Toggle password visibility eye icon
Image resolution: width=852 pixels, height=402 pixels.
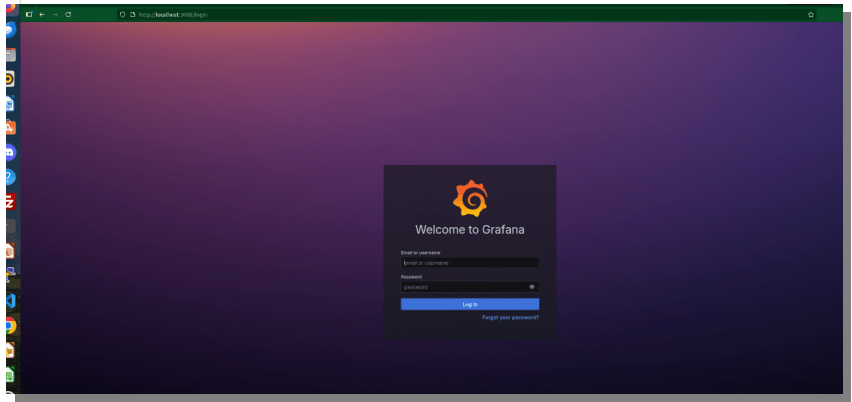coord(532,287)
